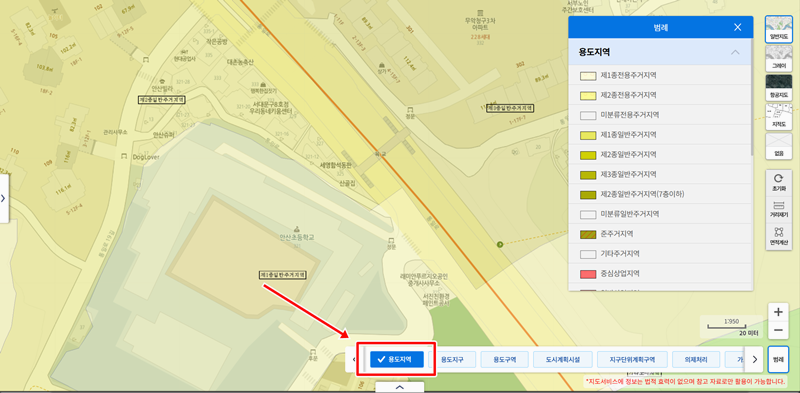The height and width of the screenshot is (393, 800).
Task: Show previous layer buttons with left arrow
Action: pyautogui.click(x=354, y=359)
